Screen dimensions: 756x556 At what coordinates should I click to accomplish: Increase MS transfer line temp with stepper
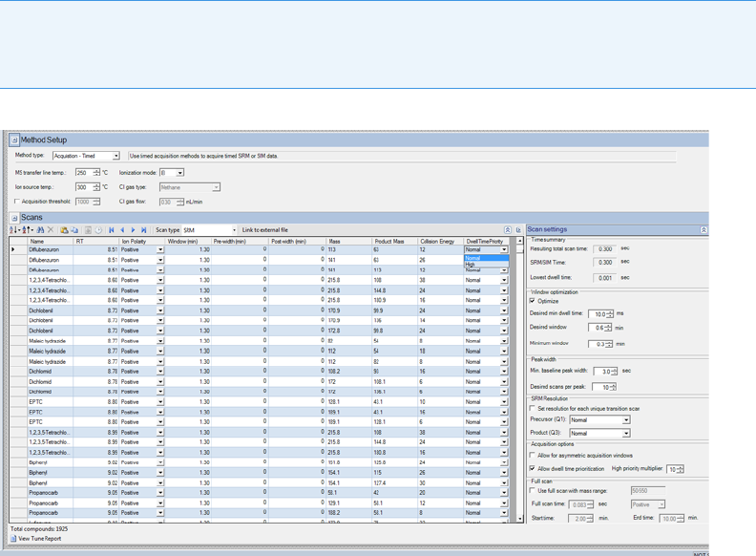click(96, 171)
